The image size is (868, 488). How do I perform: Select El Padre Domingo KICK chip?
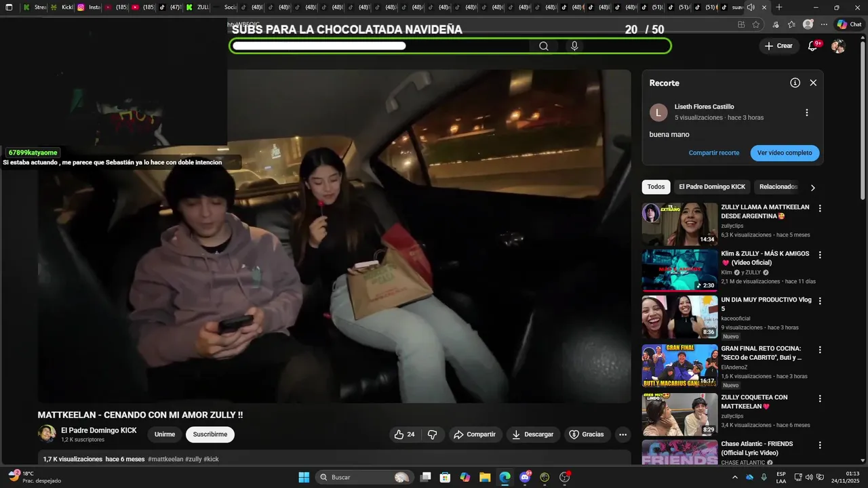712,187
